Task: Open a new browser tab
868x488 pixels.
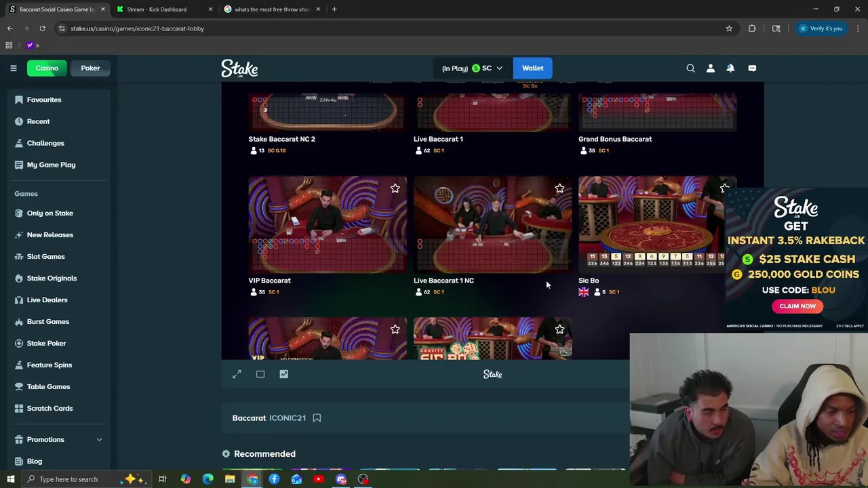Action: [334, 9]
